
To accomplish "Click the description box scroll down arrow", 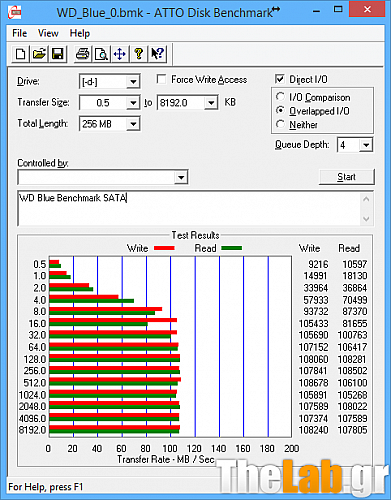I will coord(366,219).
